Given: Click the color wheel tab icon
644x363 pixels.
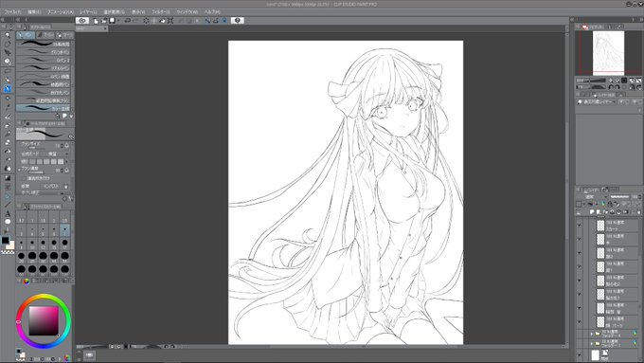Looking at the screenshot, I should (26, 281).
